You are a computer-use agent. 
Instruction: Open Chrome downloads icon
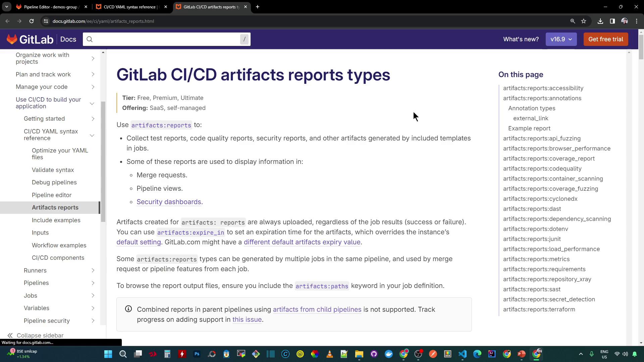[600, 21]
